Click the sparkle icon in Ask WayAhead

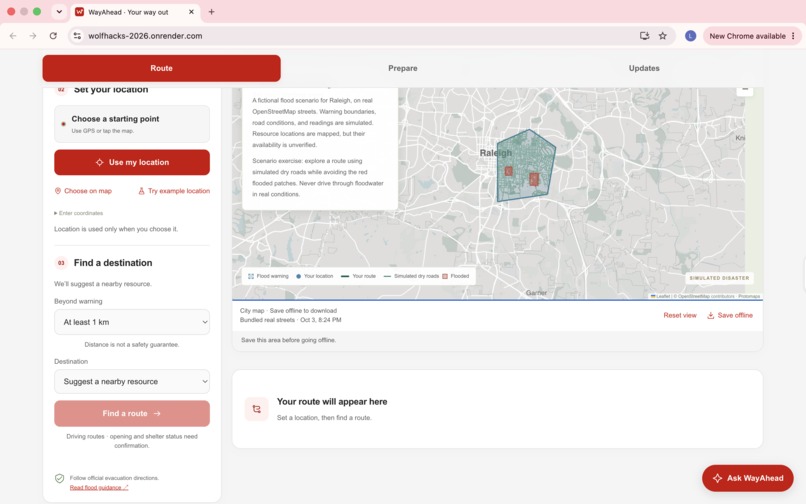[x=718, y=478]
